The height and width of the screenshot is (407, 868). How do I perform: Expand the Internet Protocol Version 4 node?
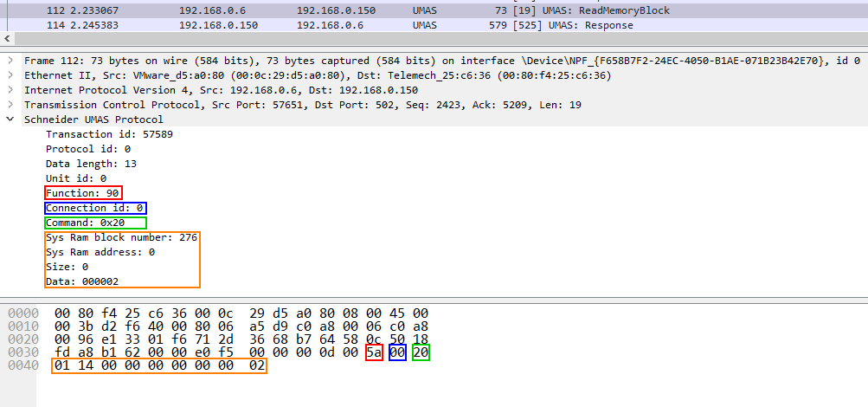(x=10, y=90)
